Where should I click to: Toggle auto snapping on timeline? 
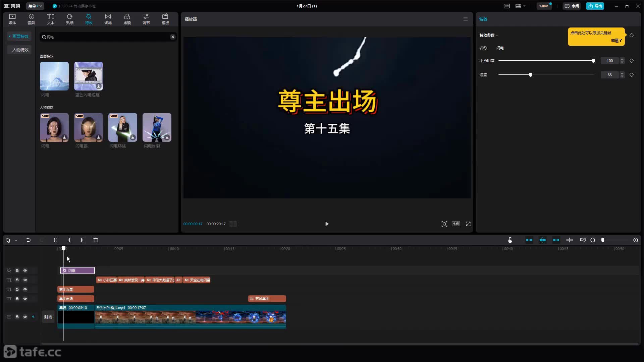click(543, 240)
